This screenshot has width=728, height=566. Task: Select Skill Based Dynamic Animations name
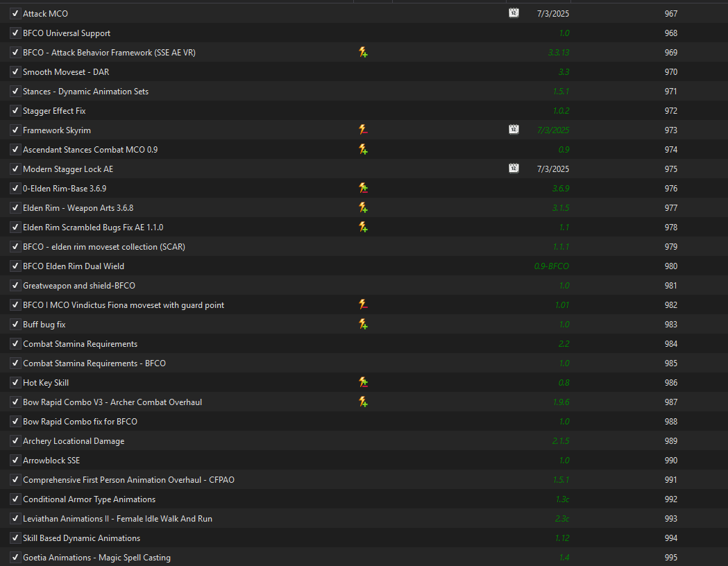82,538
